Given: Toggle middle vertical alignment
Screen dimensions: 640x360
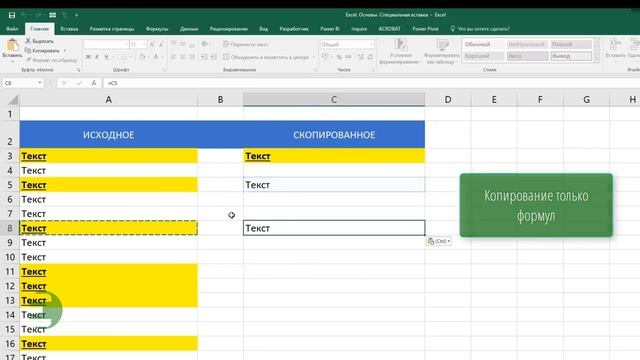Looking at the screenshot, I should point(182,44).
